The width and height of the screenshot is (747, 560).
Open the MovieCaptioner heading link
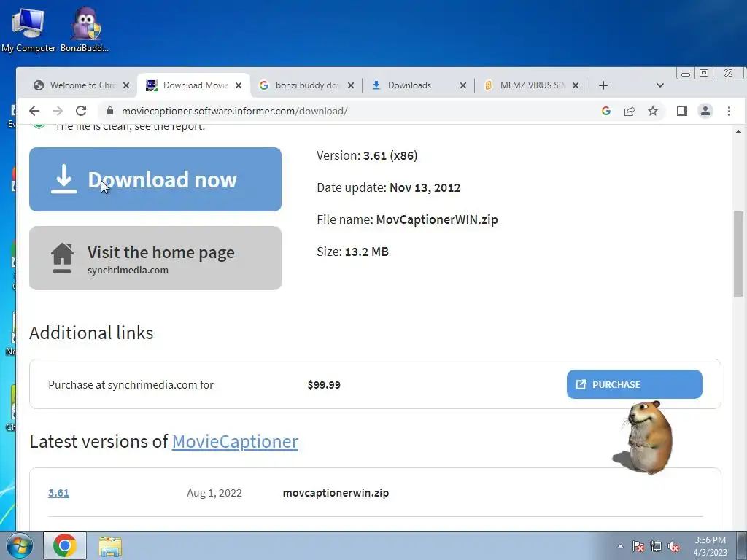(235, 441)
